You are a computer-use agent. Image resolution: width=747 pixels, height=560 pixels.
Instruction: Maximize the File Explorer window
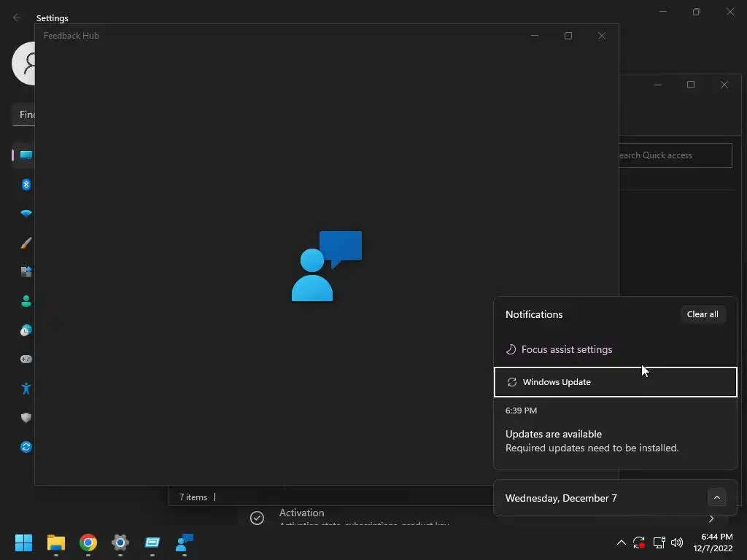(691, 85)
